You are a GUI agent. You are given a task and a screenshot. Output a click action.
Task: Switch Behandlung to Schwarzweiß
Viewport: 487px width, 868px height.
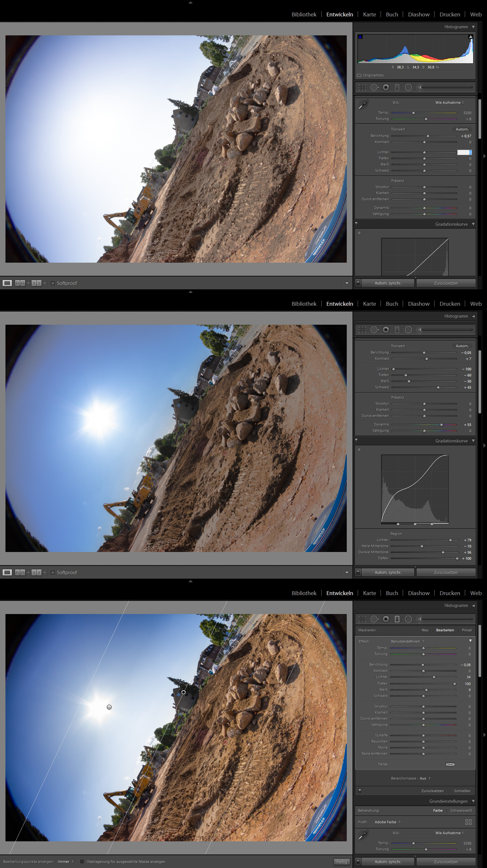[x=461, y=810]
